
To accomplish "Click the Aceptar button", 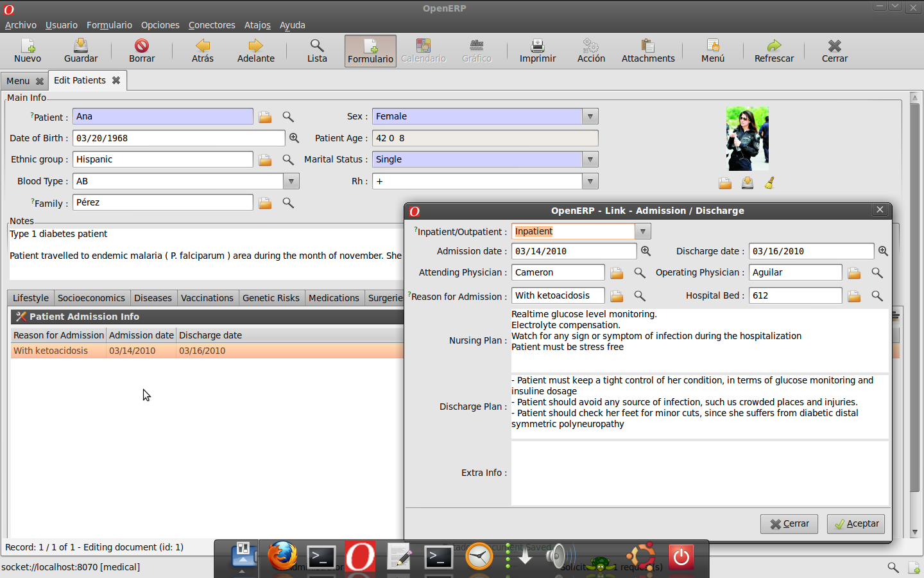I will (856, 524).
